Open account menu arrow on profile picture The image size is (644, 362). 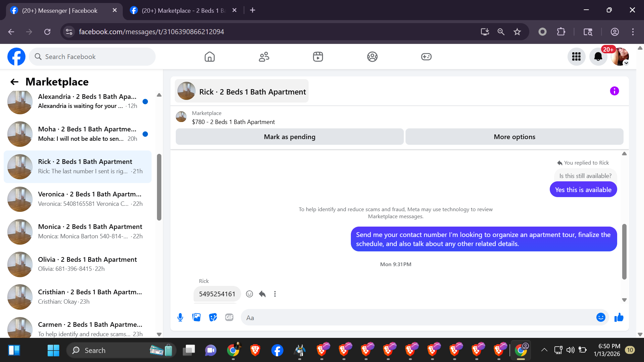tap(626, 63)
